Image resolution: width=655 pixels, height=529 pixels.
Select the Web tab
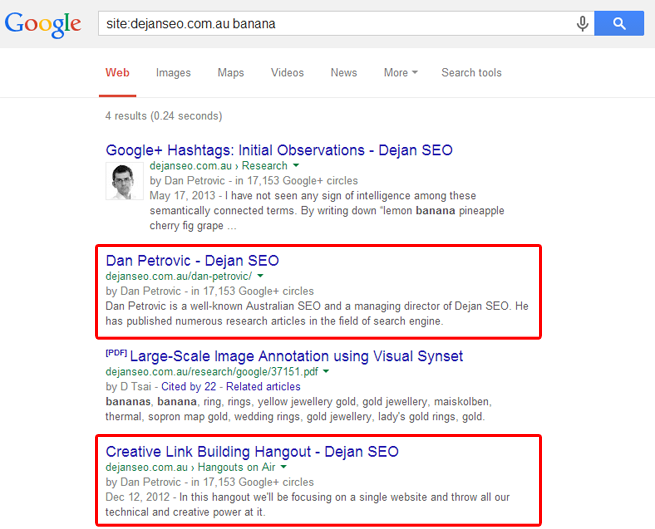[117, 73]
